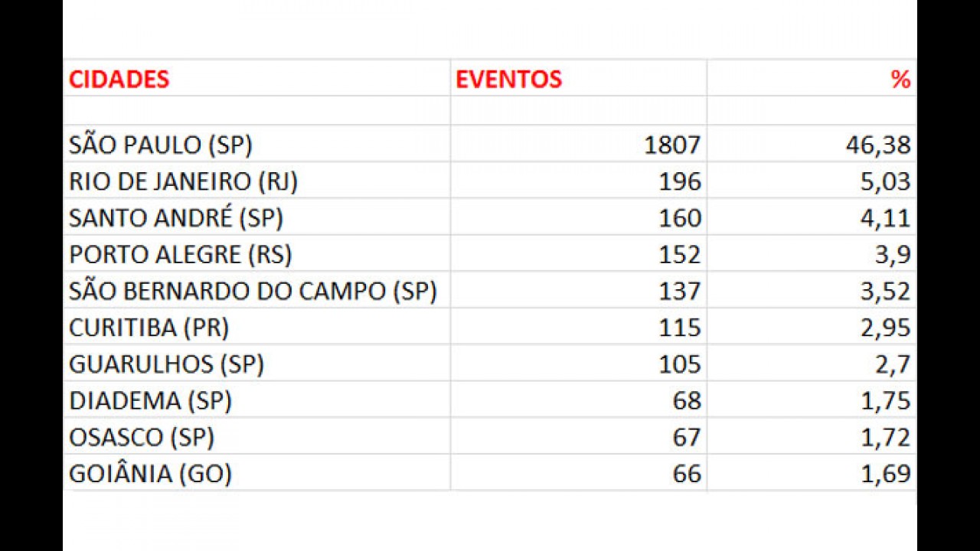This screenshot has height=551, width=980.
Task: Click SÃO BERNARDO DO CAMPO (SP) cell
Action: 256,290
